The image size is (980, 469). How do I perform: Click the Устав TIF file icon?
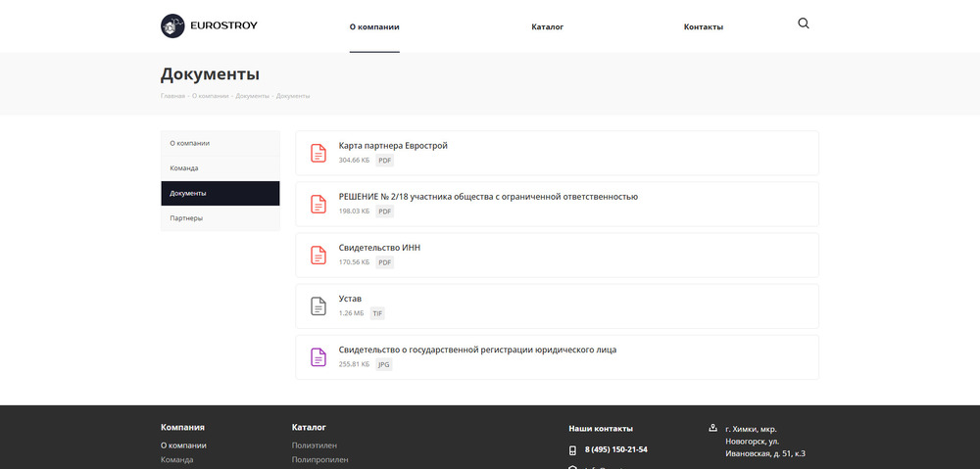click(x=318, y=305)
